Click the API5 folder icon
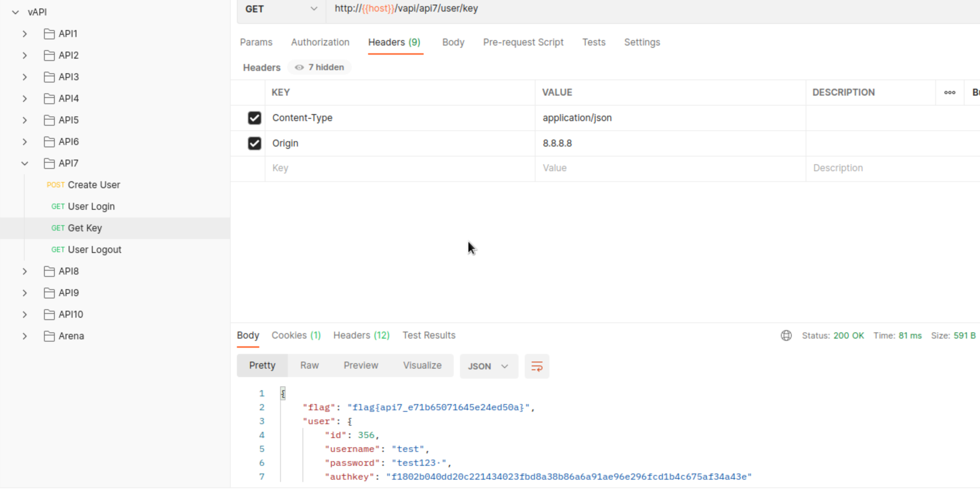The height and width of the screenshot is (492, 980). 49,120
